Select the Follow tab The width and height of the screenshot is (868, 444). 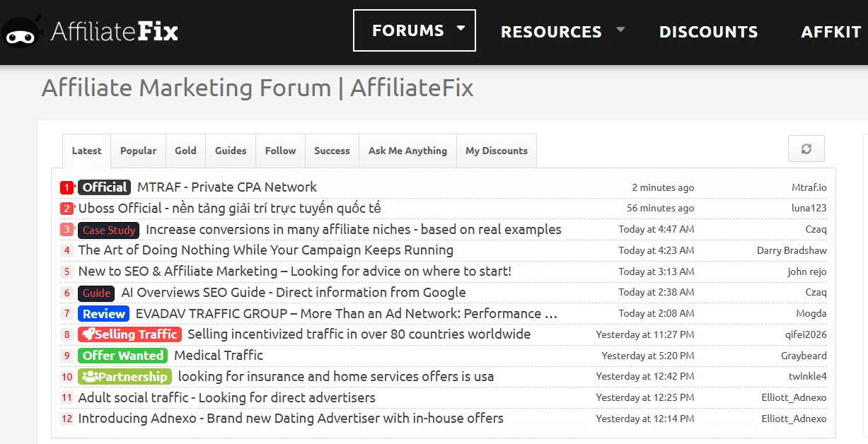coord(280,151)
